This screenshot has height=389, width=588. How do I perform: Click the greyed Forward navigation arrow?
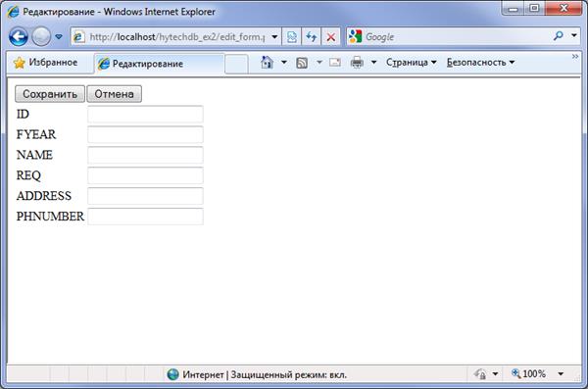pos(41,37)
